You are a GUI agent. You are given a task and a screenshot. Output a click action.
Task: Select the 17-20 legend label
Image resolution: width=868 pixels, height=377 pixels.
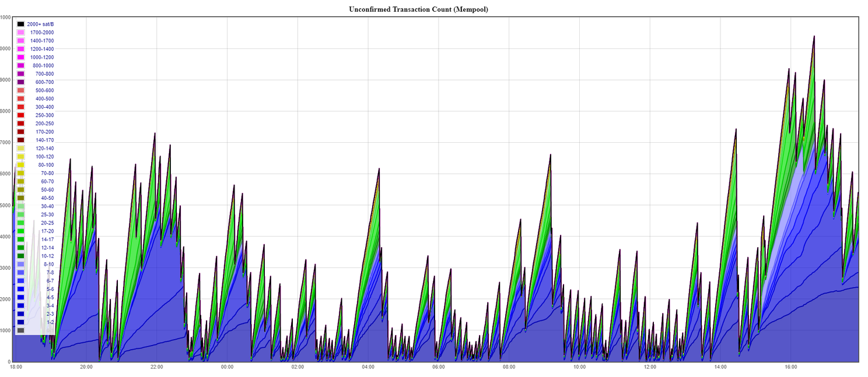click(x=47, y=231)
